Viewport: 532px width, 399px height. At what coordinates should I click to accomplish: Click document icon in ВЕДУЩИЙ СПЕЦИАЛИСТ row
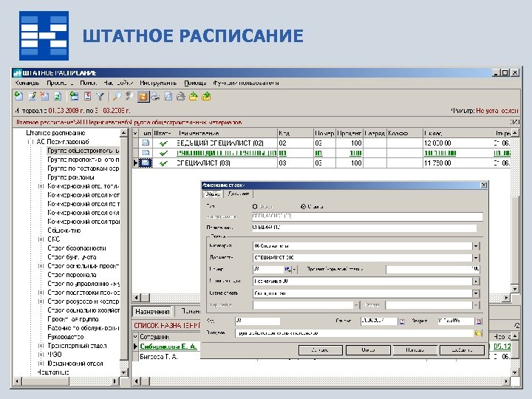pos(146,143)
